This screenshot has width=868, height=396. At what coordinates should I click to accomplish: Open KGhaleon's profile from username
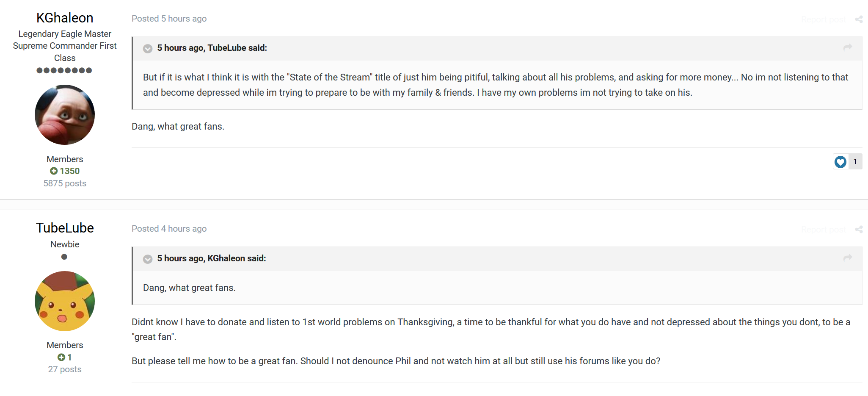click(65, 18)
